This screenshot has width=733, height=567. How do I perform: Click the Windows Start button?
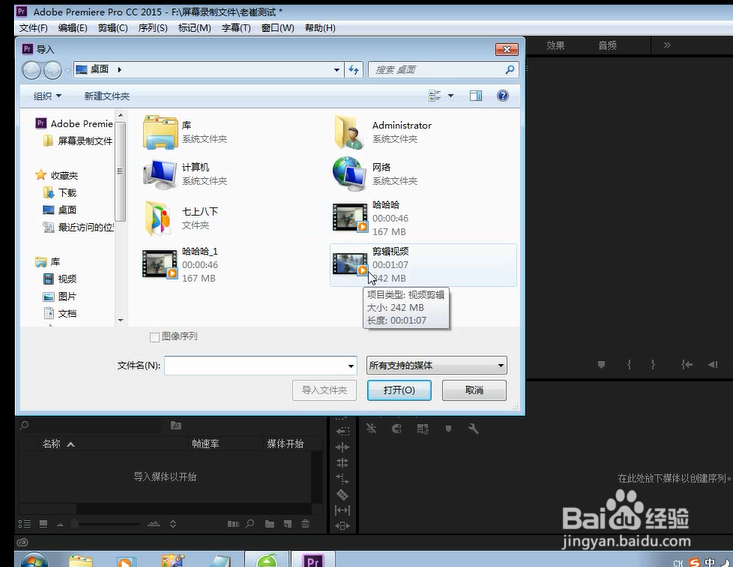(x=34, y=560)
